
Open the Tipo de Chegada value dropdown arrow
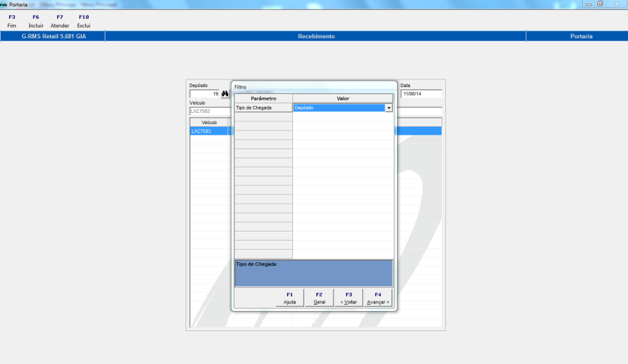[x=389, y=107]
